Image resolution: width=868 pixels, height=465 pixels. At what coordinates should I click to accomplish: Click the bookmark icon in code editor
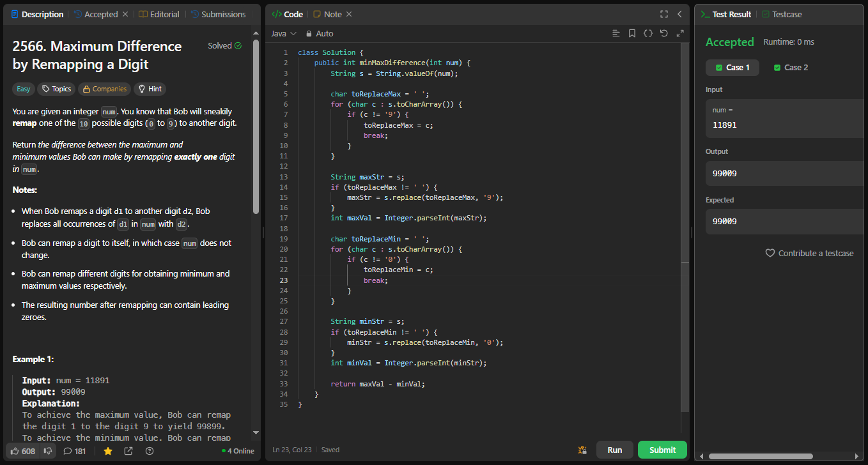pyautogui.click(x=632, y=33)
